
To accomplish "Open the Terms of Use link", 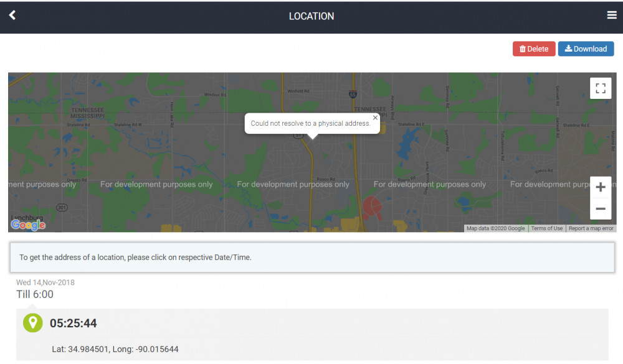I will [x=546, y=228].
